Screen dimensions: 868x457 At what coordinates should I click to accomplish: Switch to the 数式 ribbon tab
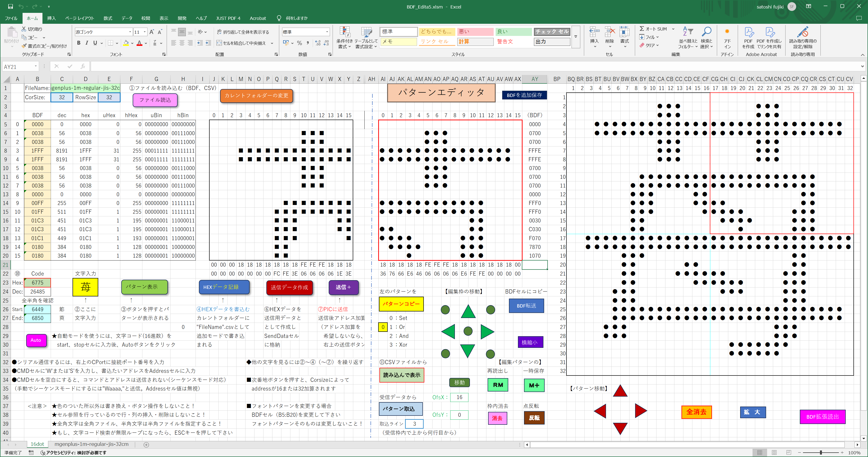[108, 18]
